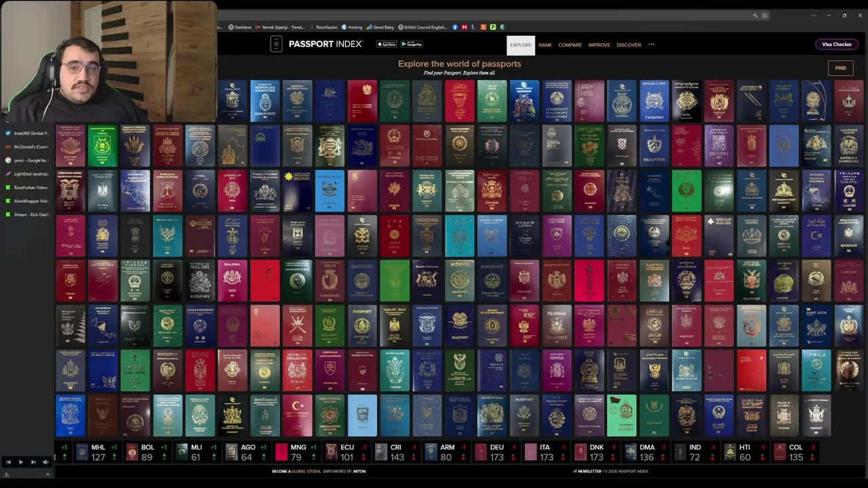868x488 pixels.
Task: Open the RANK menu item
Action: (545, 45)
